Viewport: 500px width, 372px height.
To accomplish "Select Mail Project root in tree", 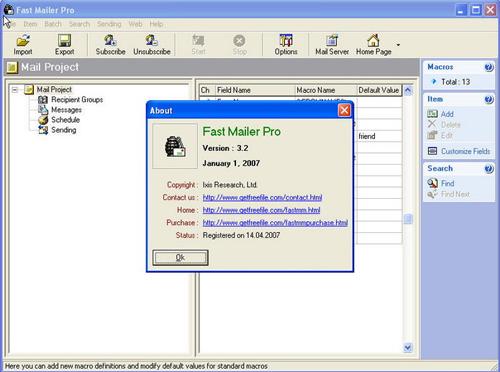I will [x=54, y=89].
